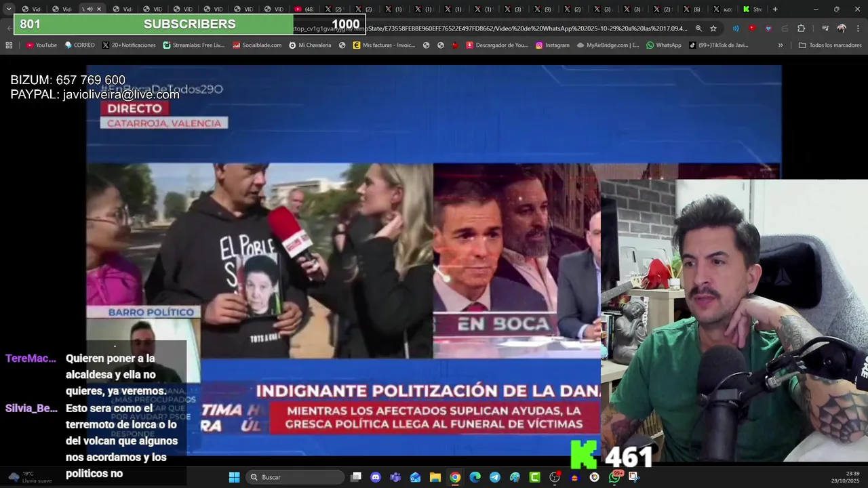Open Microsoft Teams from the taskbar
The height and width of the screenshot is (488, 868).
pyautogui.click(x=395, y=477)
